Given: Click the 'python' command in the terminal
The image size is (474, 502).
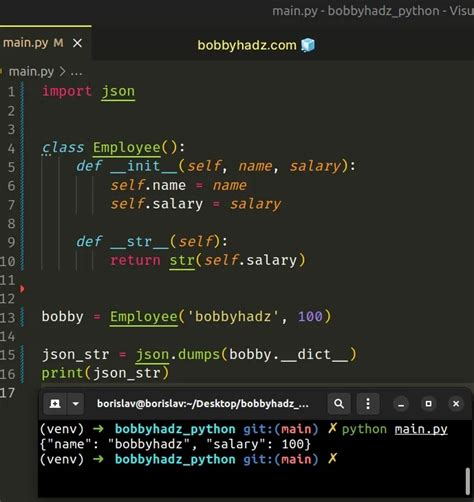Looking at the screenshot, I should click(x=364, y=429).
